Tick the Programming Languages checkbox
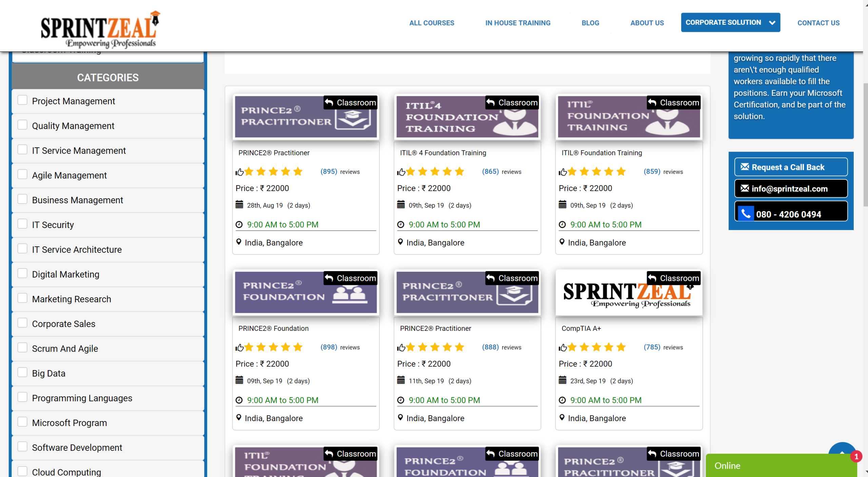868x477 pixels. coord(22,397)
